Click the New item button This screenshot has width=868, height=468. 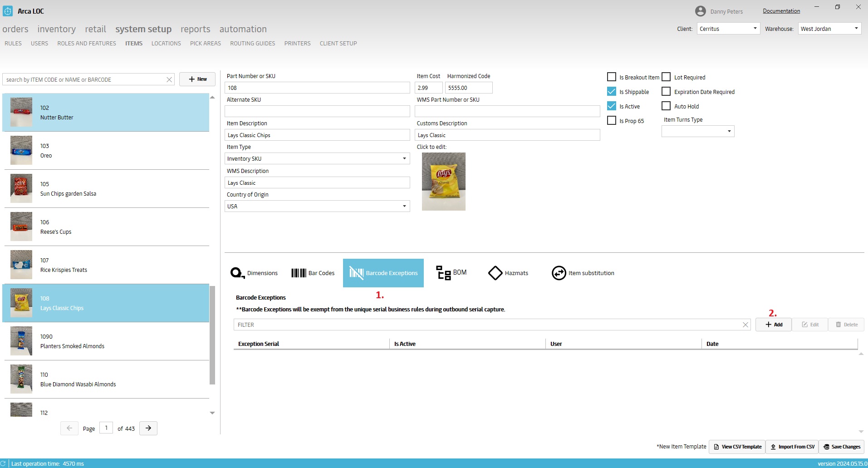pos(197,79)
